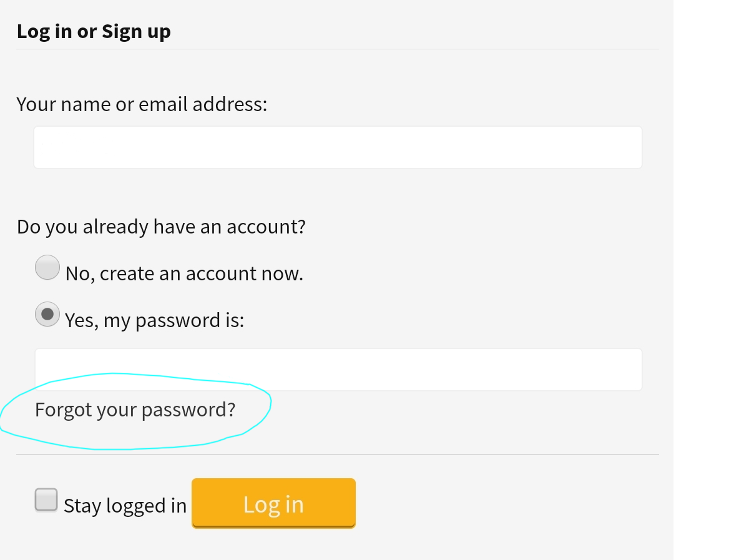749x560 pixels.
Task: Tick the checkbox beside the Log in button
Action: tap(46, 500)
